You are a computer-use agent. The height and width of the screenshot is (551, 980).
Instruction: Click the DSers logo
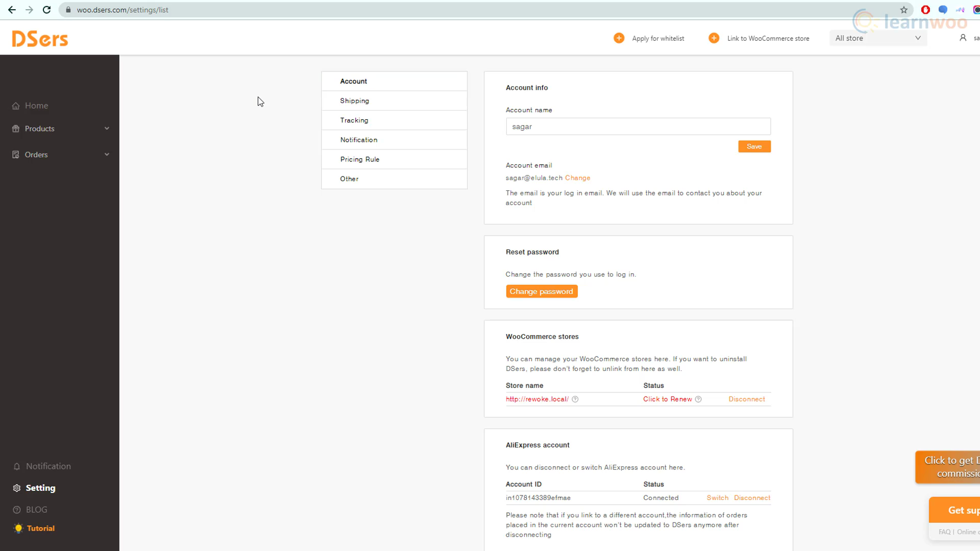(40, 39)
